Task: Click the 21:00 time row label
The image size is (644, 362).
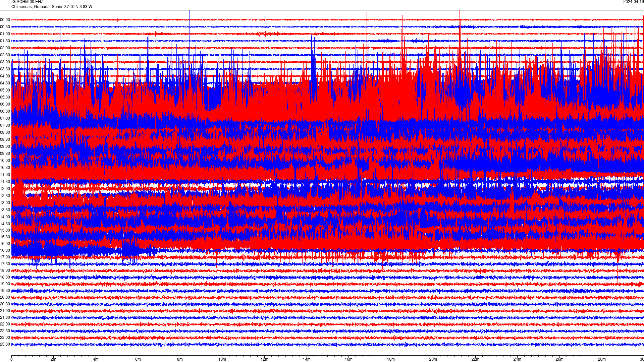Action: [5, 311]
